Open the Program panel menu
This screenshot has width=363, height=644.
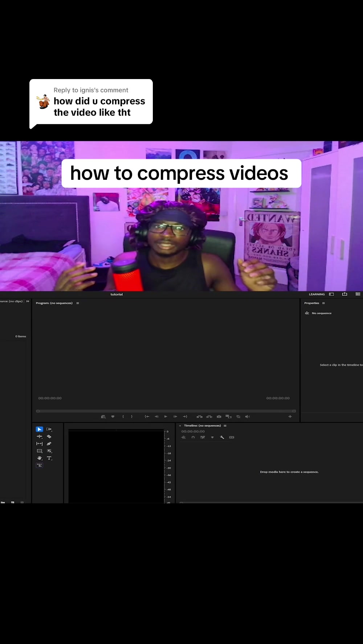(x=78, y=303)
